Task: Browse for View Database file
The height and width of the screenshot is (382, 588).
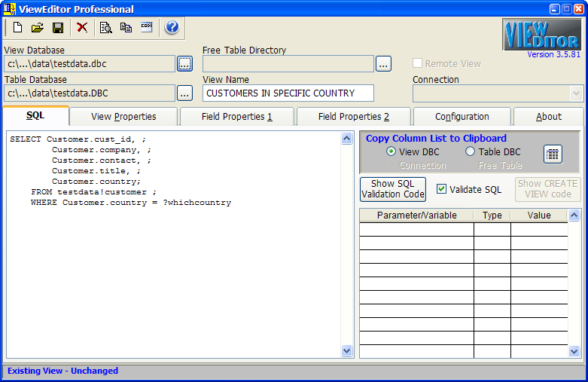Action: (184, 64)
